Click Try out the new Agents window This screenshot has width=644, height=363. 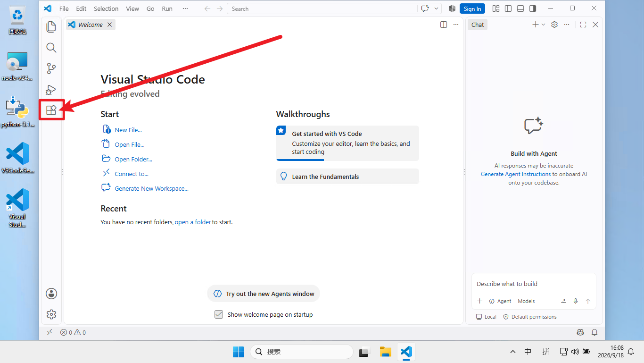264,294
